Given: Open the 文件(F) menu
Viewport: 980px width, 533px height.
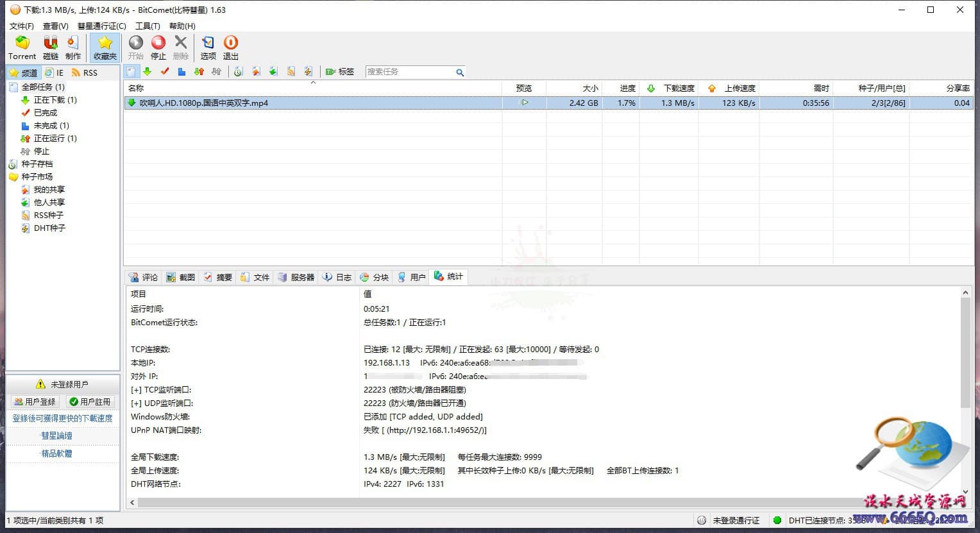Looking at the screenshot, I should [22, 26].
